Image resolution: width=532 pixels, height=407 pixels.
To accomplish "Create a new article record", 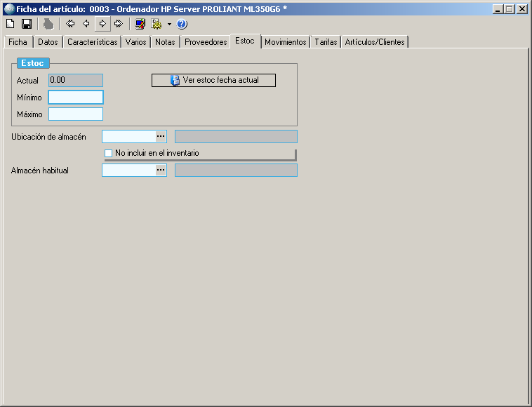I will [11, 24].
